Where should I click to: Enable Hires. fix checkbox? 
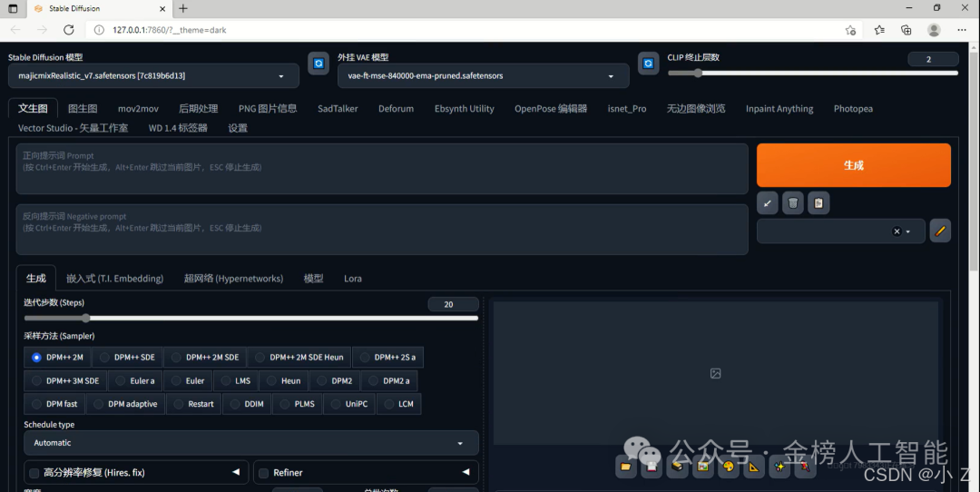(34, 473)
